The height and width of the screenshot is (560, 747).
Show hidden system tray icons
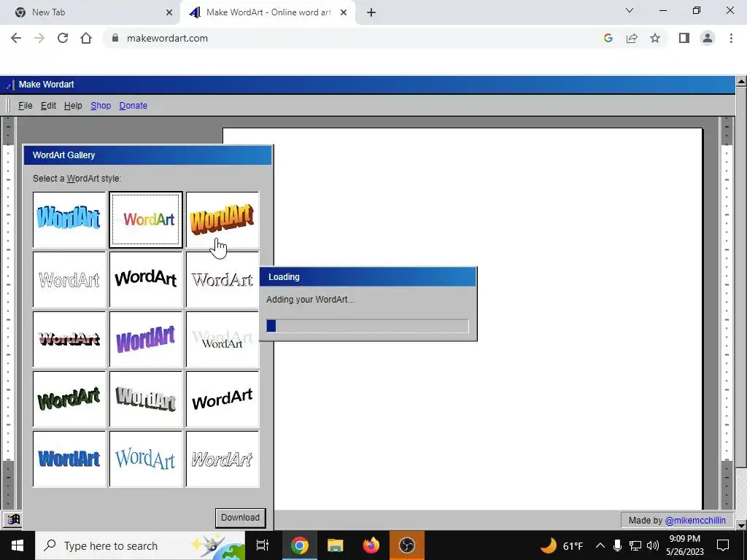point(600,545)
